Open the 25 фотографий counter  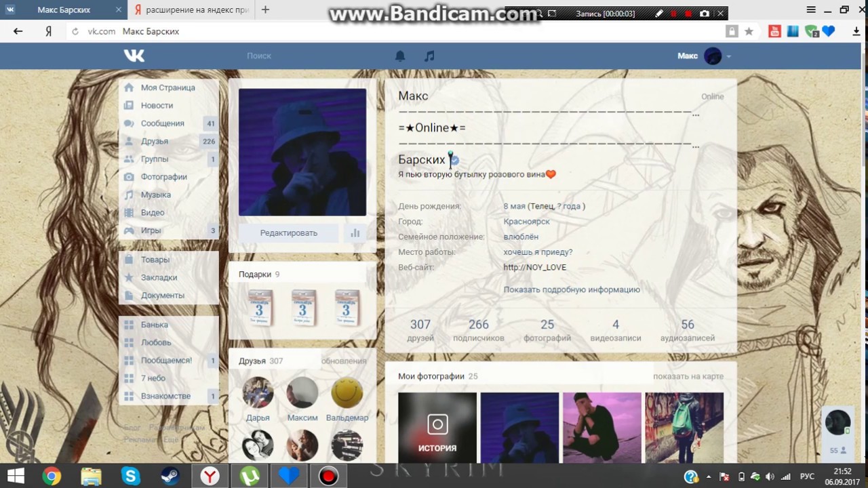pos(547,330)
